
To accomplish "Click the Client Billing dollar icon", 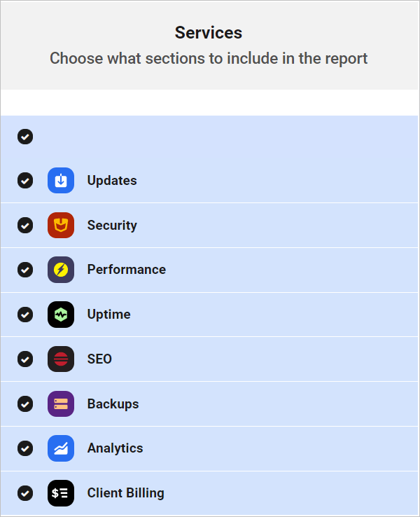I will point(61,493).
